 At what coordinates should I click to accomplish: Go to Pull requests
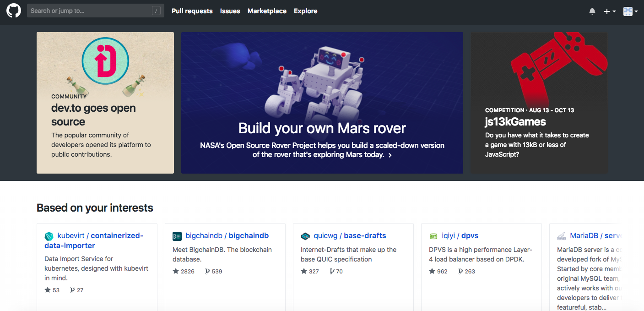click(192, 11)
